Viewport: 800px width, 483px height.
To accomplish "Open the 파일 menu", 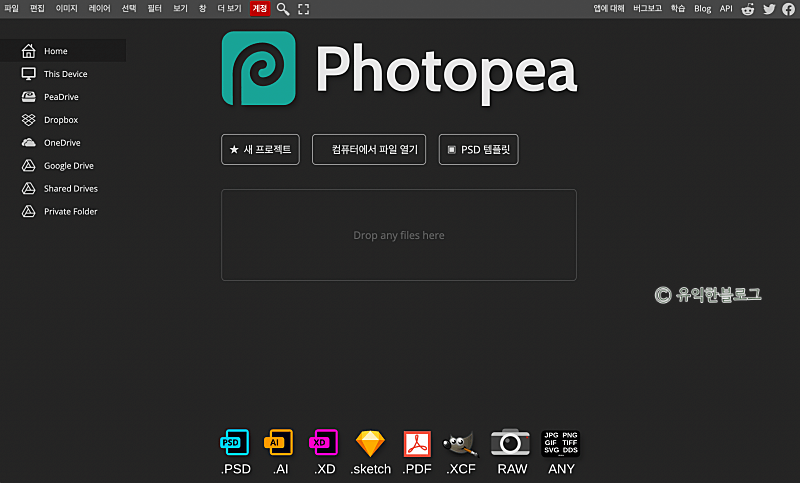I will point(11,9).
